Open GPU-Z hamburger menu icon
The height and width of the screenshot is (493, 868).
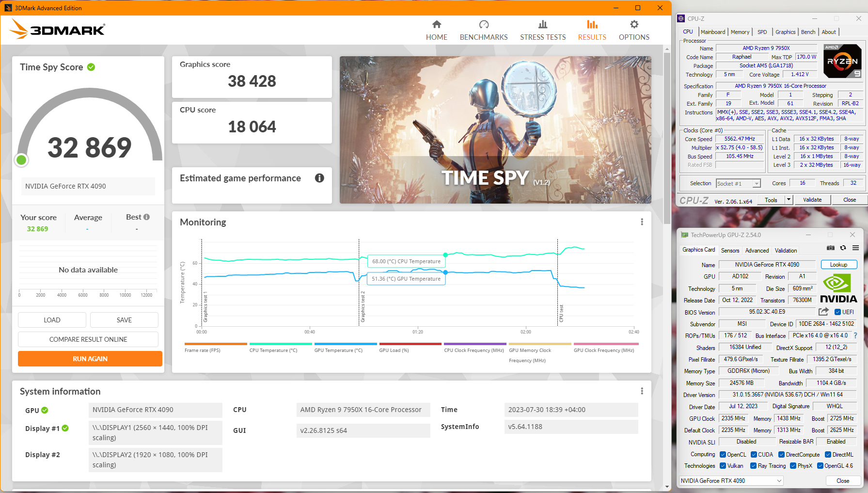tap(856, 248)
